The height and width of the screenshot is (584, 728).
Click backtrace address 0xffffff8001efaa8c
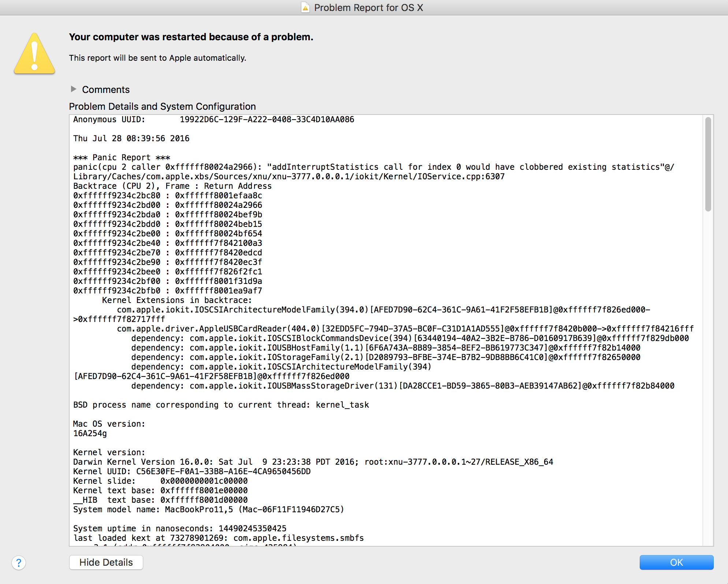(x=219, y=196)
